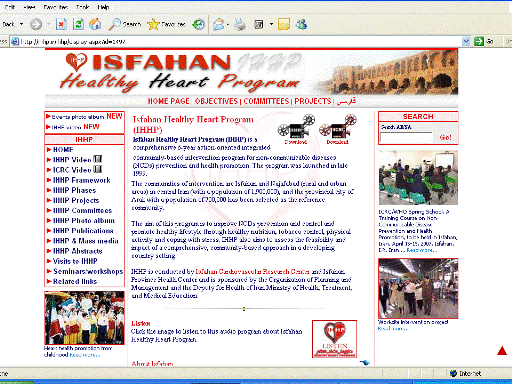Open the LISTEN audio program image
512x384 pixels.
pos(334,339)
